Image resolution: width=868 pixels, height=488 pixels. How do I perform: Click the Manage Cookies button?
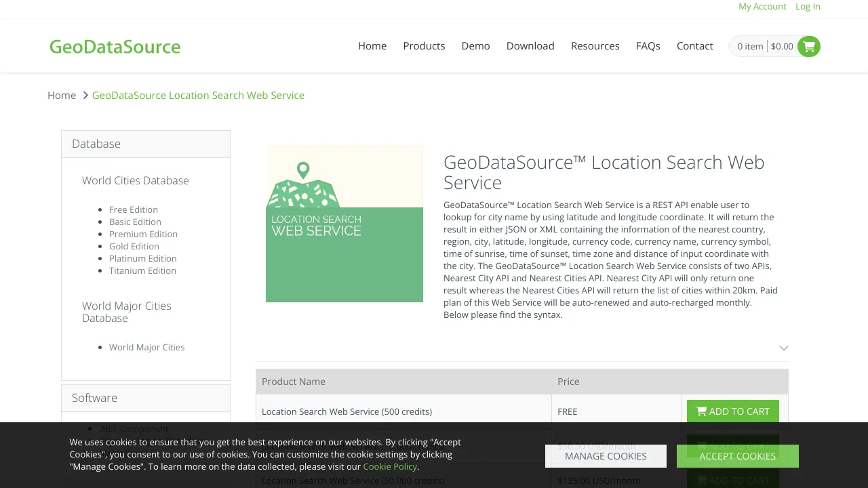pyautogui.click(x=606, y=456)
